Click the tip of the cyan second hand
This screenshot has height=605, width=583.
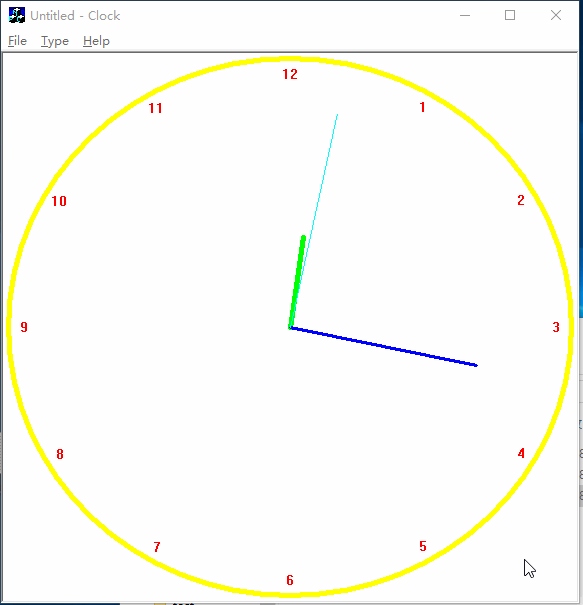tap(338, 115)
